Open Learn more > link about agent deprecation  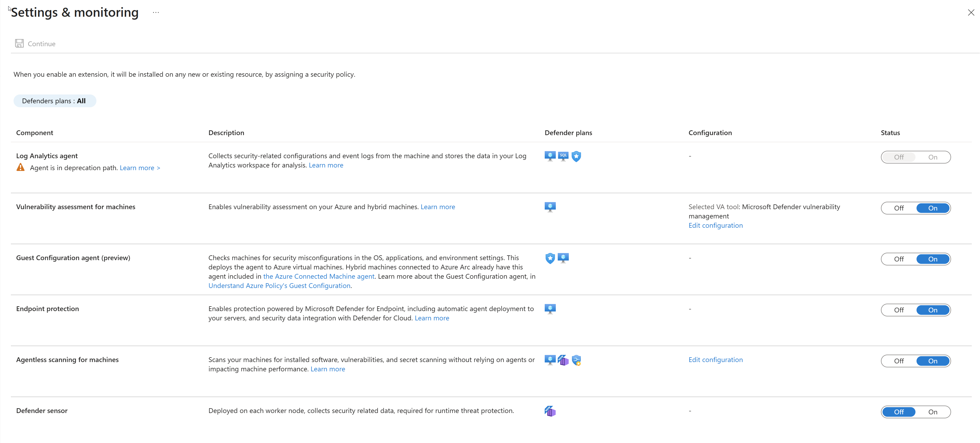140,168
